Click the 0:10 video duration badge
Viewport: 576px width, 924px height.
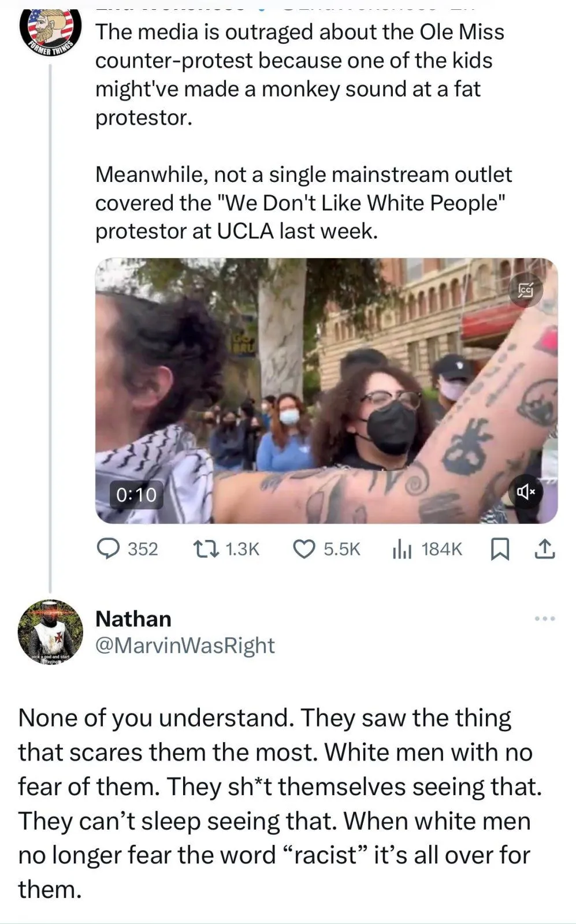[136, 495]
